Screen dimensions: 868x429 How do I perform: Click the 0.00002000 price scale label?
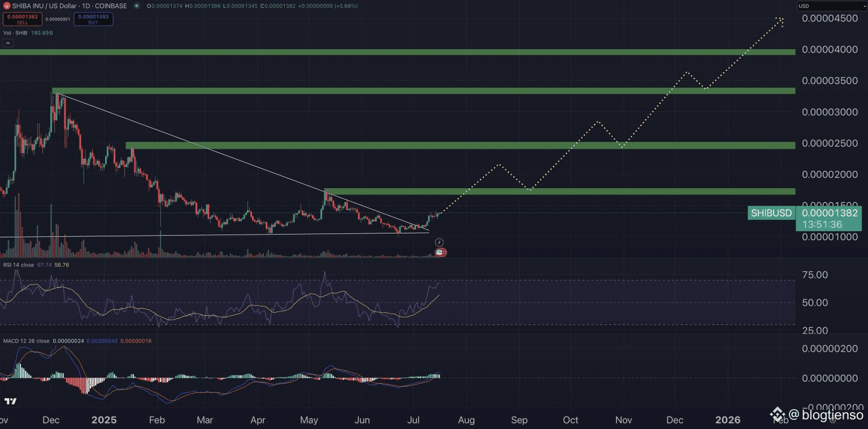[x=830, y=174]
